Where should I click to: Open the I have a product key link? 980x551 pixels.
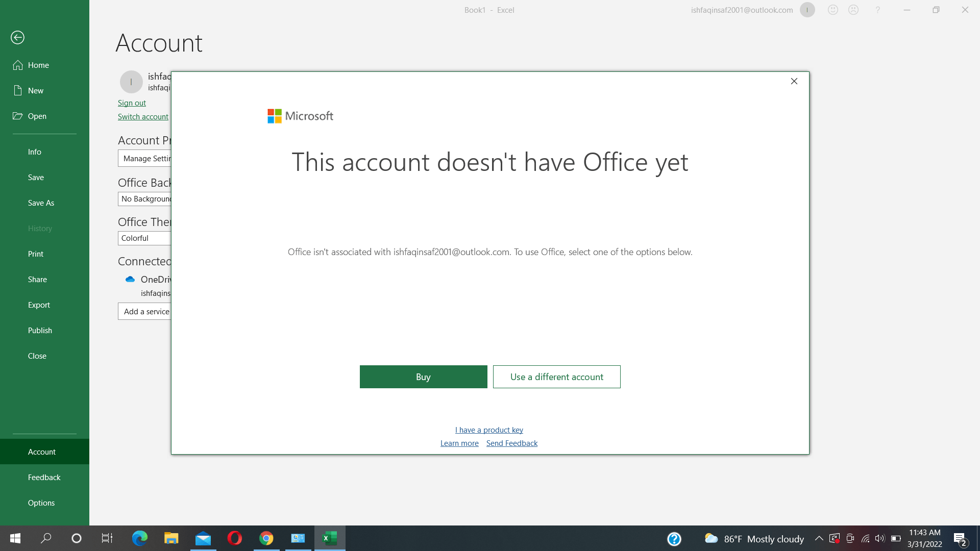[x=489, y=430]
